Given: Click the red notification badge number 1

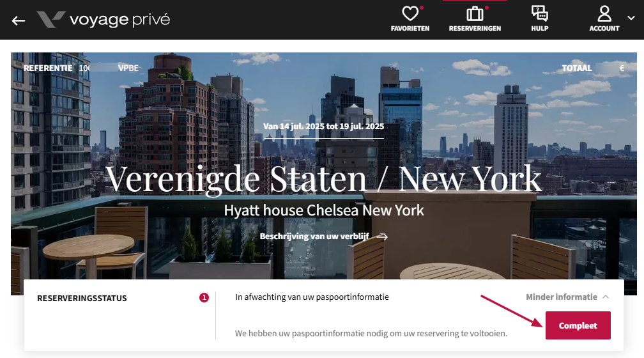Looking at the screenshot, I should (204, 297).
